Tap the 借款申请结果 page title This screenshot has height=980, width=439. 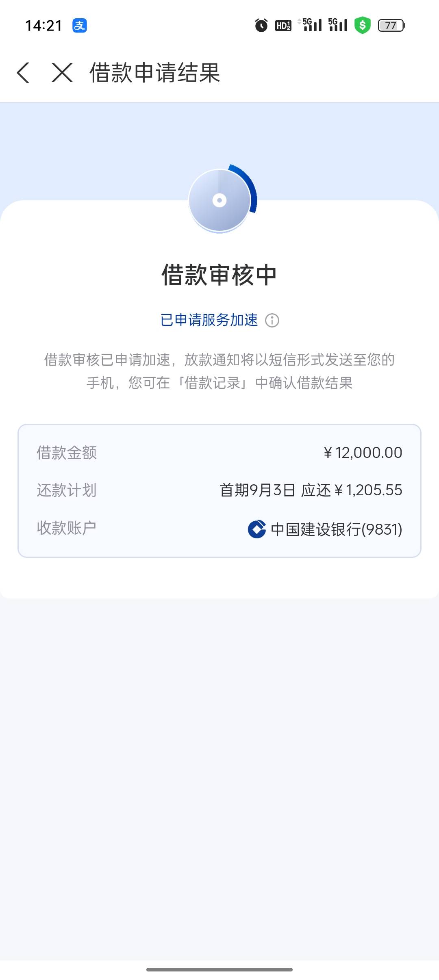[x=155, y=73]
